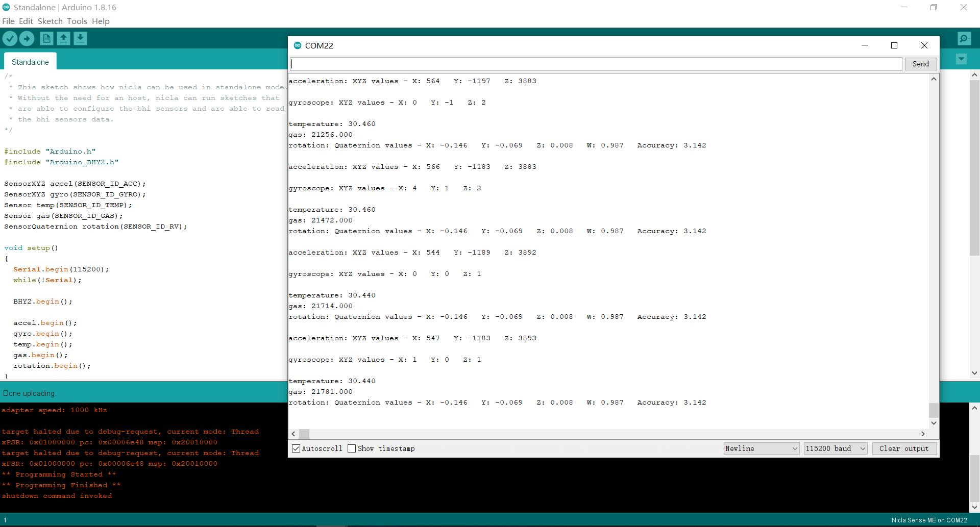Click the Save sketch down-arrow icon

80,39
